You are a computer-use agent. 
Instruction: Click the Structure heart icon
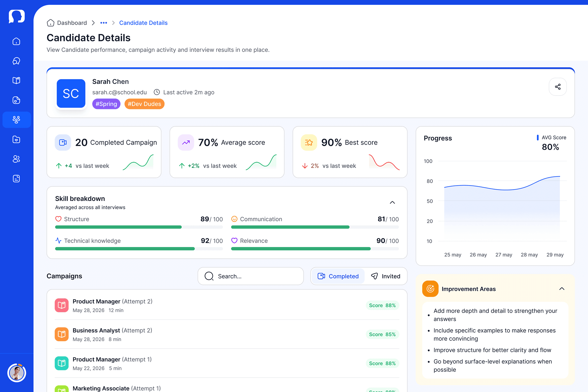[58, 219]
